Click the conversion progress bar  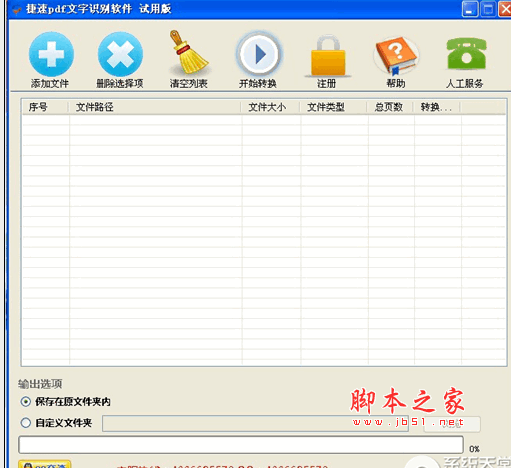[x=241, y=445]
